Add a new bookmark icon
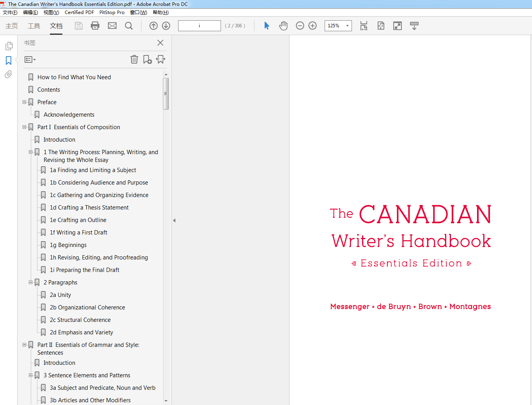Viewport: 532px width, 405px height. (x=147, y=59)
